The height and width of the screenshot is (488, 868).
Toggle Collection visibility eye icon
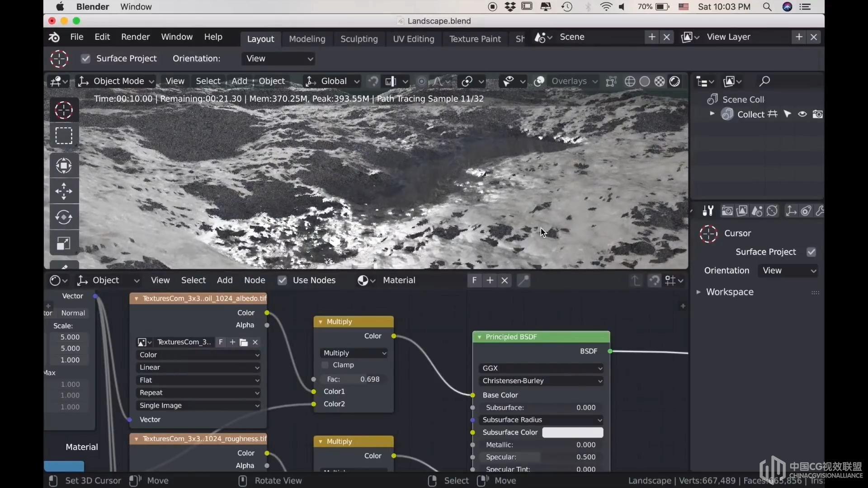tap(802, 114)
